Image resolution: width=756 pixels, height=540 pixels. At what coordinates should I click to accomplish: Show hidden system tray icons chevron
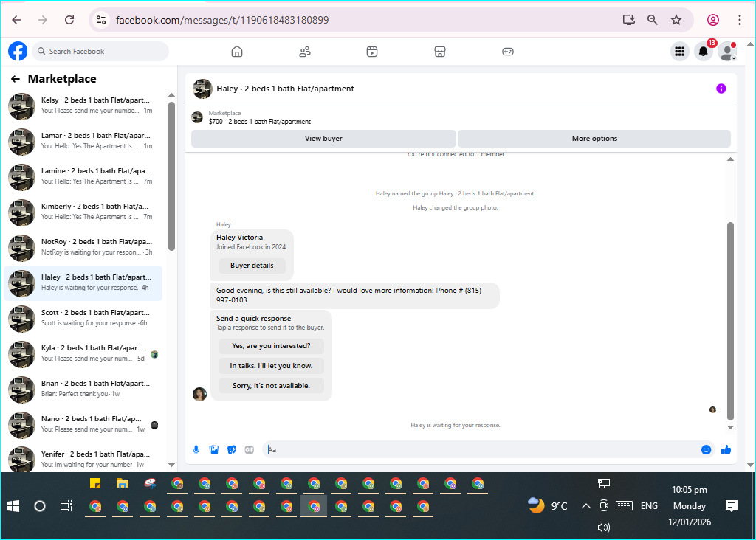[x=585, y=506]
